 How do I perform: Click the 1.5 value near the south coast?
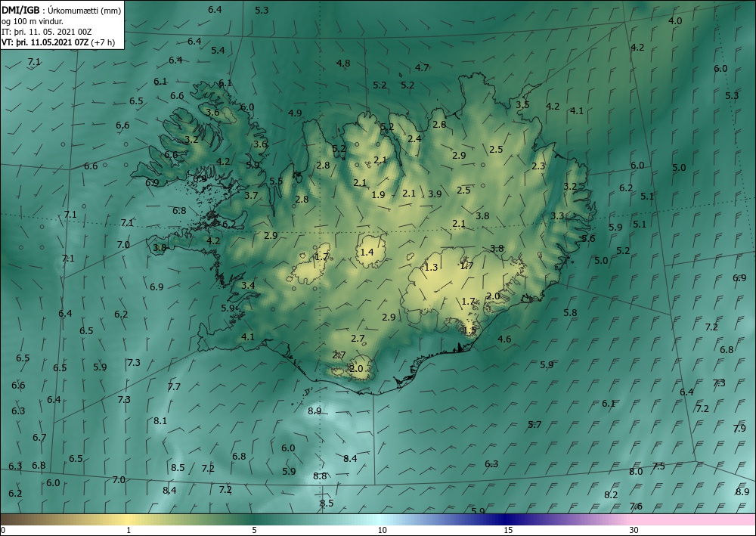click(469, 330)
